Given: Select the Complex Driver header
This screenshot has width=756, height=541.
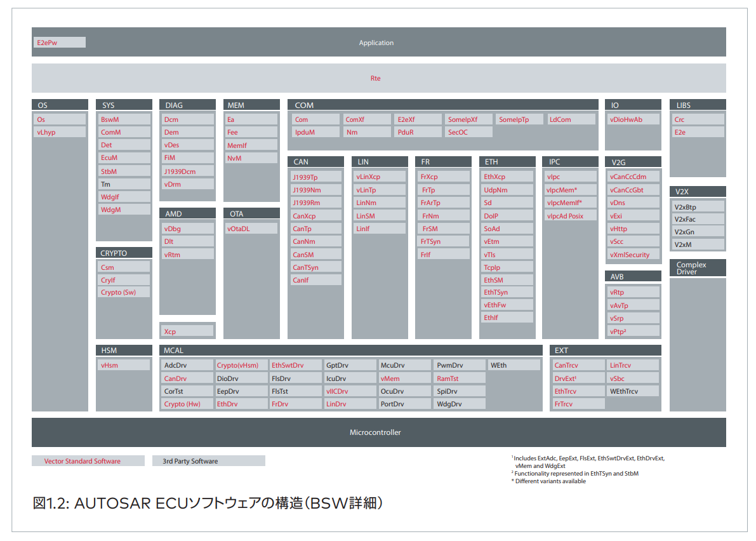Looking at the screenshot, I should (698, 268).
